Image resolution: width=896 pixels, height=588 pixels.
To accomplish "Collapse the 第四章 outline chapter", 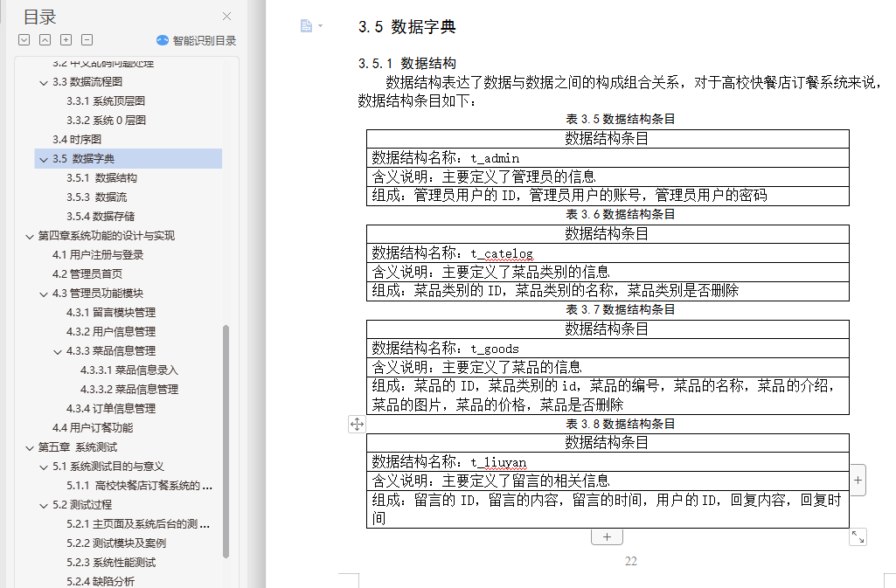I will [x=30, y=237].
